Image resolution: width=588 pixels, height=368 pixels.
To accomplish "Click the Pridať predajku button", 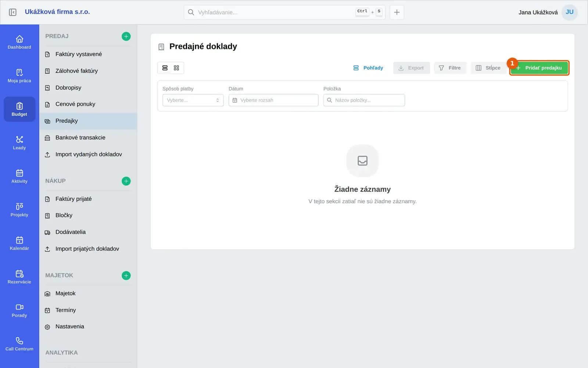I will [539, 68].
